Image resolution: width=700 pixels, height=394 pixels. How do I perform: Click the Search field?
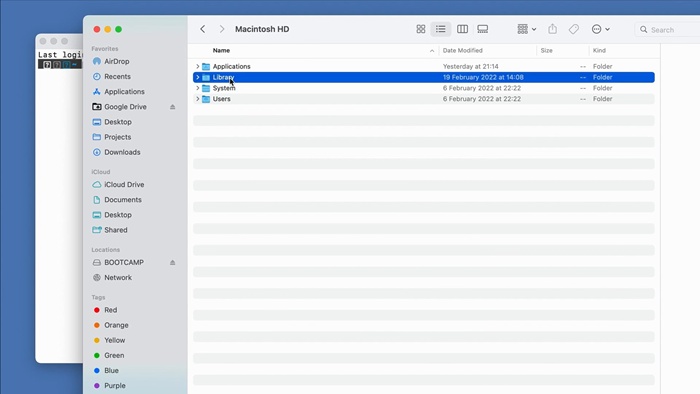(x=667, y=29)
